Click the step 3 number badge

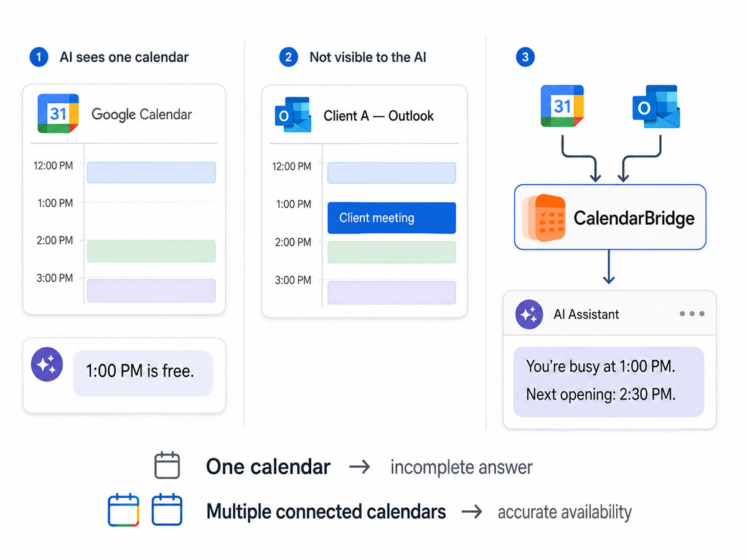(525, 58)
